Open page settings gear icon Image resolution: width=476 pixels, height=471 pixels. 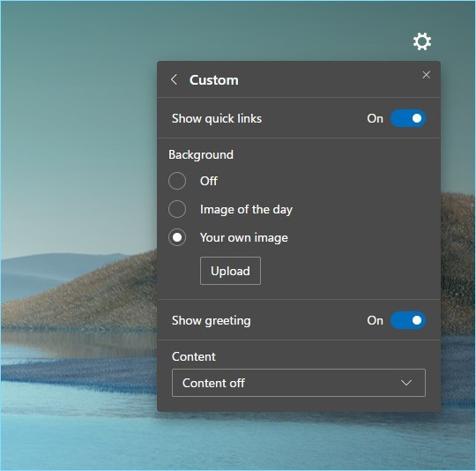point(422,41)
